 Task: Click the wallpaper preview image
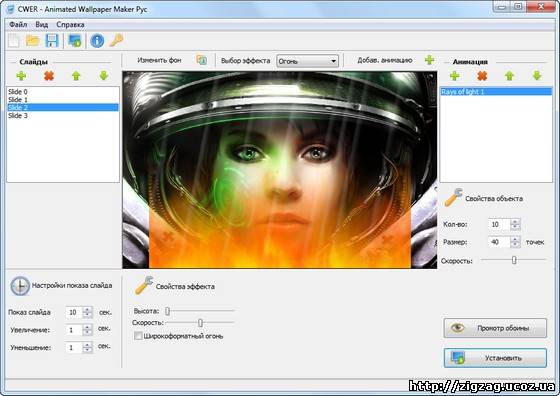tap(280, 170)
